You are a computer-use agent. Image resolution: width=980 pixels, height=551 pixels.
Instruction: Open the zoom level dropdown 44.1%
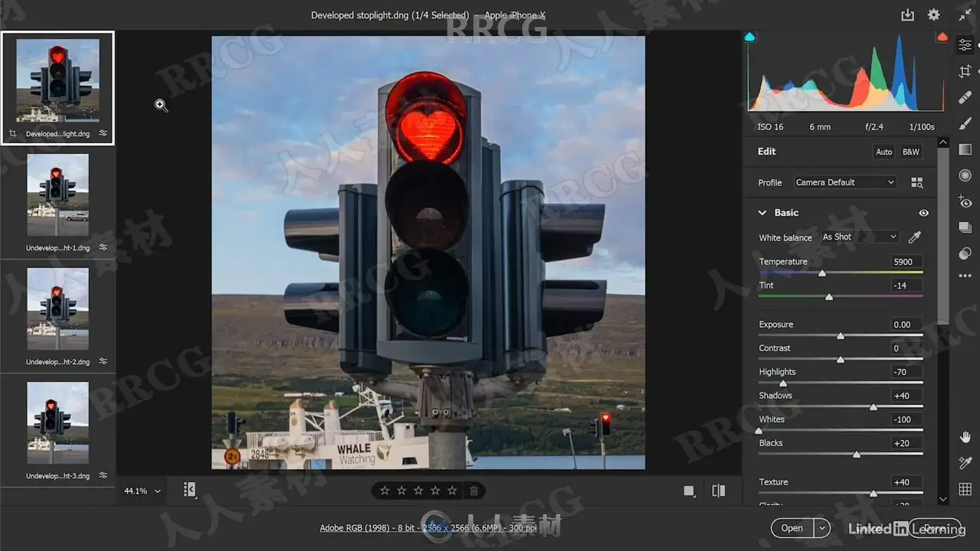142,491
